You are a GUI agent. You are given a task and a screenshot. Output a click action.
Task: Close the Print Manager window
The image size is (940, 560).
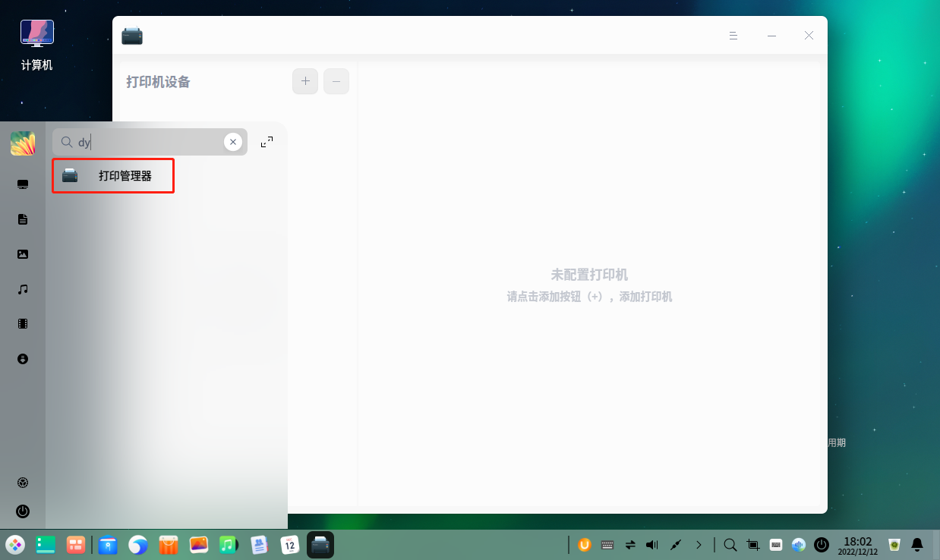click(809, 36)
